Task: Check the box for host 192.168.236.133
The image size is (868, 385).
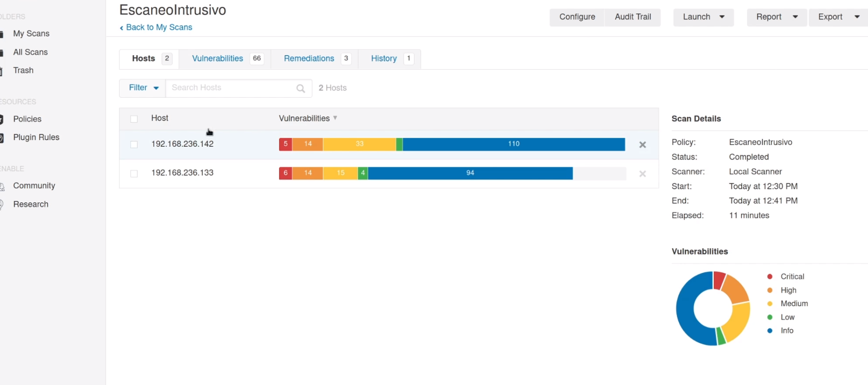Action: click(134, 174)
